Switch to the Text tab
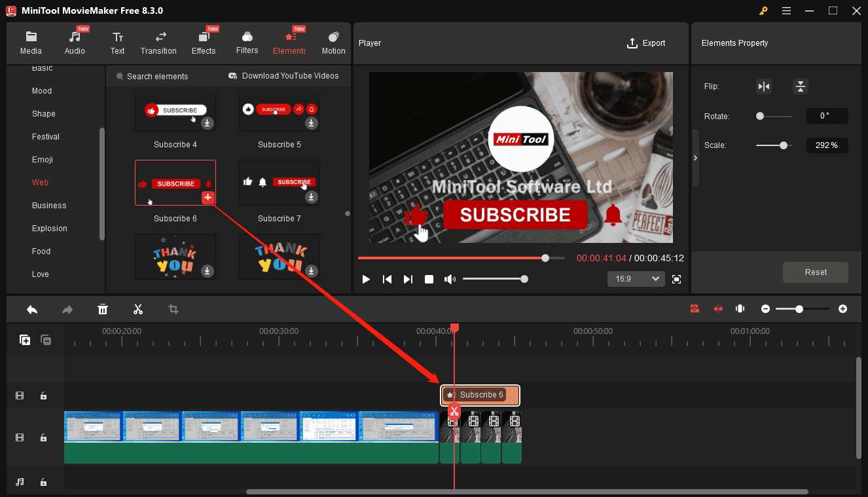 (x=117, y=43)
